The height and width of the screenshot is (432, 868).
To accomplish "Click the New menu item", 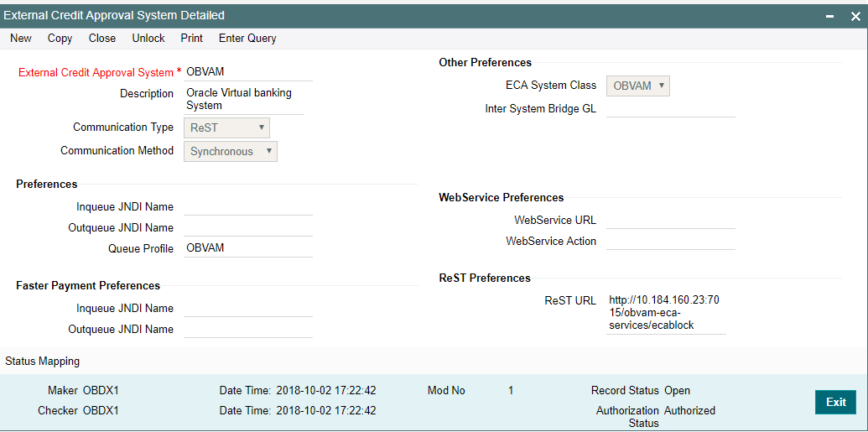I will (x=21, y=39).
